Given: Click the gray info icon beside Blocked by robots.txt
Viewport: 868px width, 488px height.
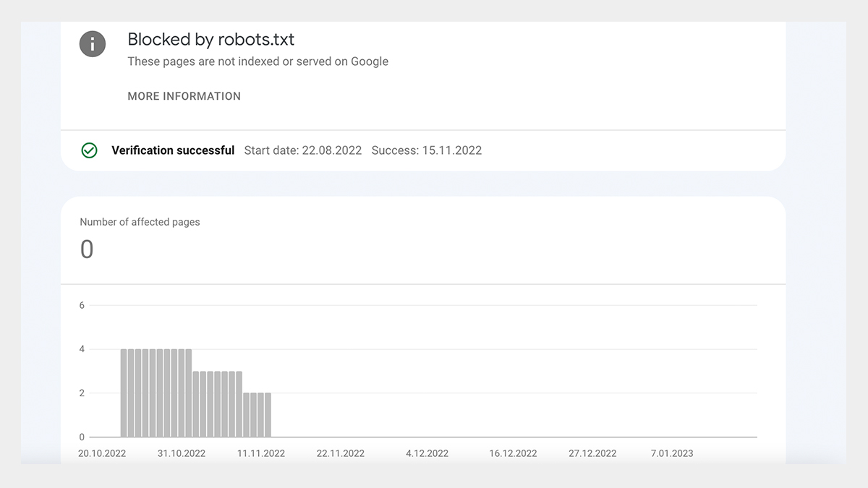Looking at the screenshot, I should pos(93,43).
